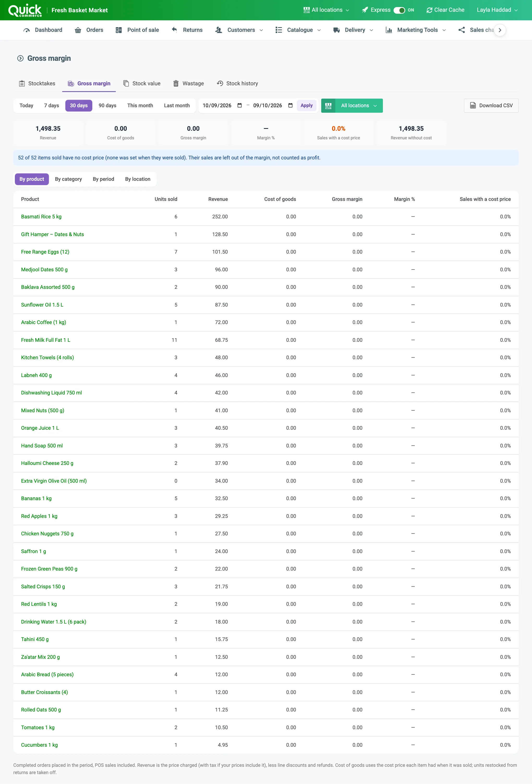Viewport: 532px width, 784px height.
Task: Open the Layla Haddad user menu
Action: pos(497,10)
